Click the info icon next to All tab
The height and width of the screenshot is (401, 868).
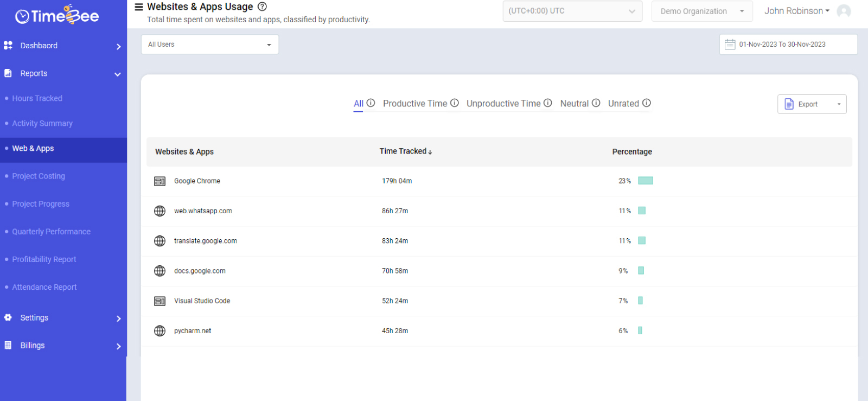tap(371, 103)
